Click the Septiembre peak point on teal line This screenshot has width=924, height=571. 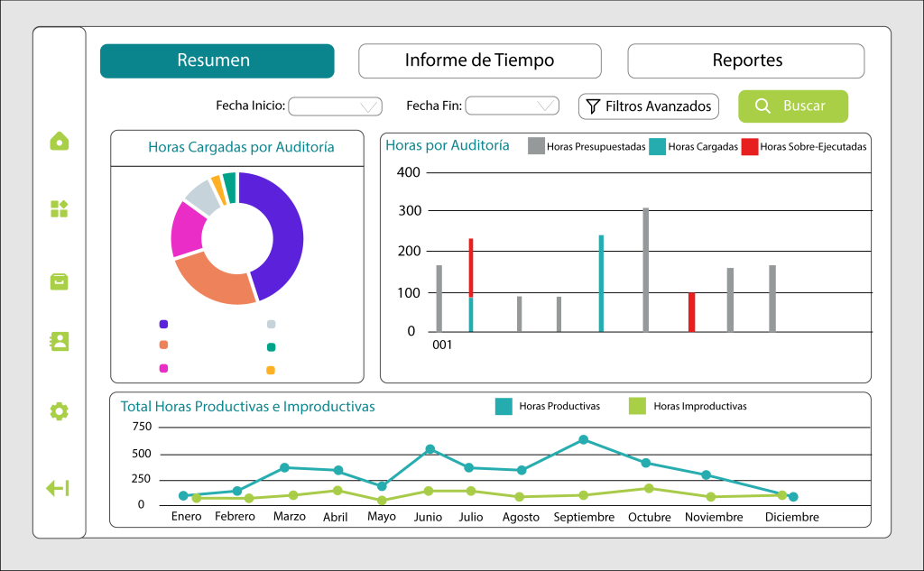[x=583, y=439]
